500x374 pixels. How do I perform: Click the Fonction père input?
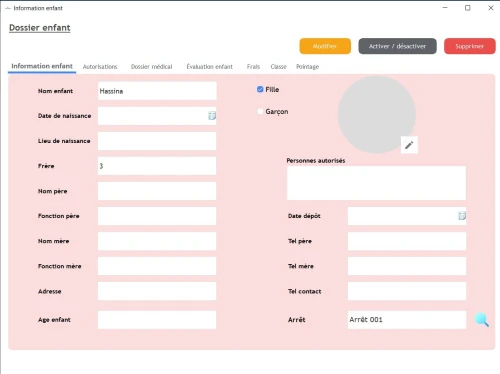[157, 216]
